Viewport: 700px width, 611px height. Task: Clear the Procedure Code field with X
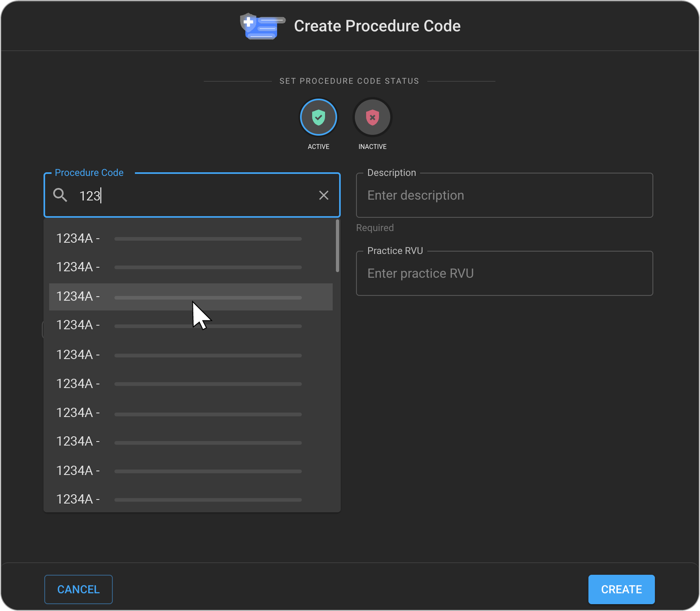tap(323, 195)
